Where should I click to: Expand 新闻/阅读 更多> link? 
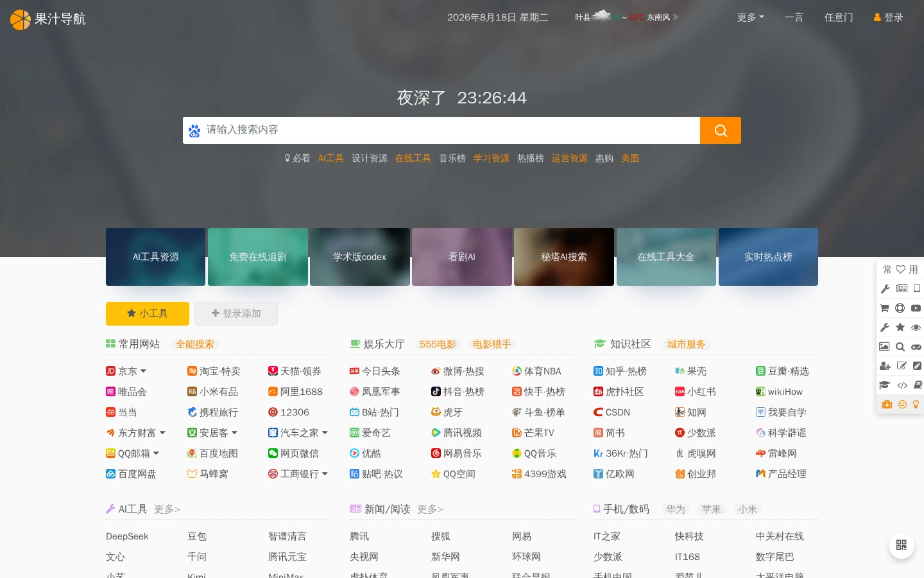click(x=430, y=509)
